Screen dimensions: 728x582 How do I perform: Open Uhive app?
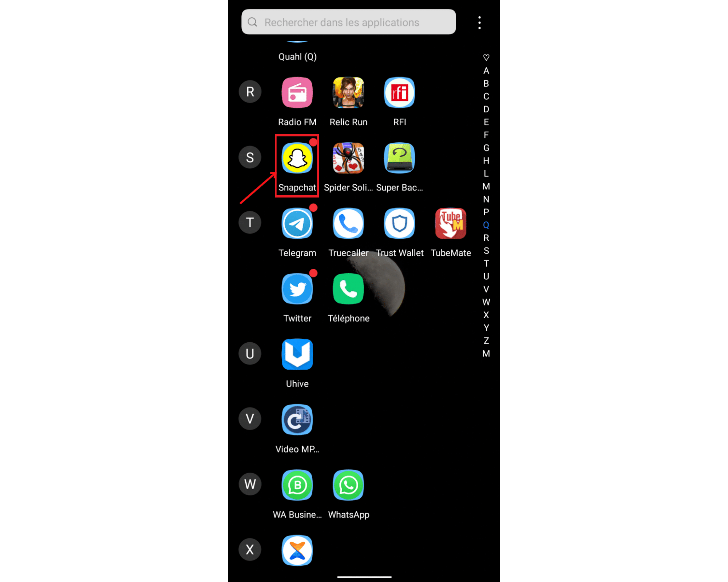pyautogui.click(x=297, y=354)
